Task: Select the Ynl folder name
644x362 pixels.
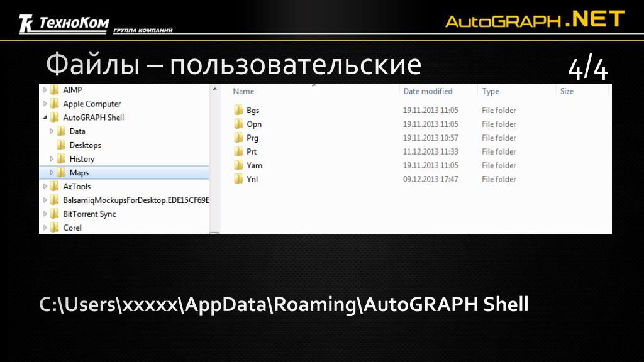Action: click(x=252, y=179)
